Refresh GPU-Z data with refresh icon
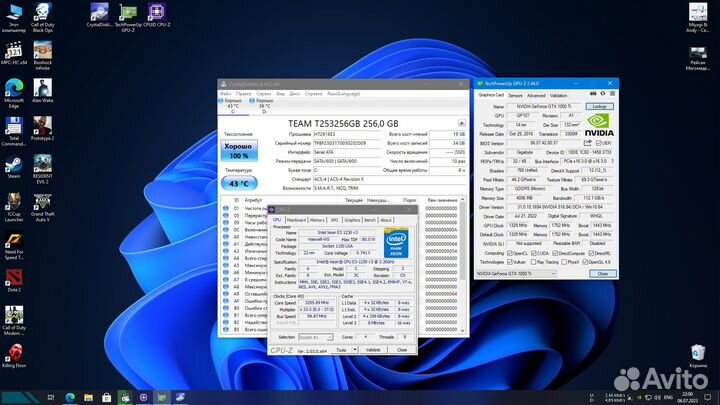720x405 pixels. point(602,94)
